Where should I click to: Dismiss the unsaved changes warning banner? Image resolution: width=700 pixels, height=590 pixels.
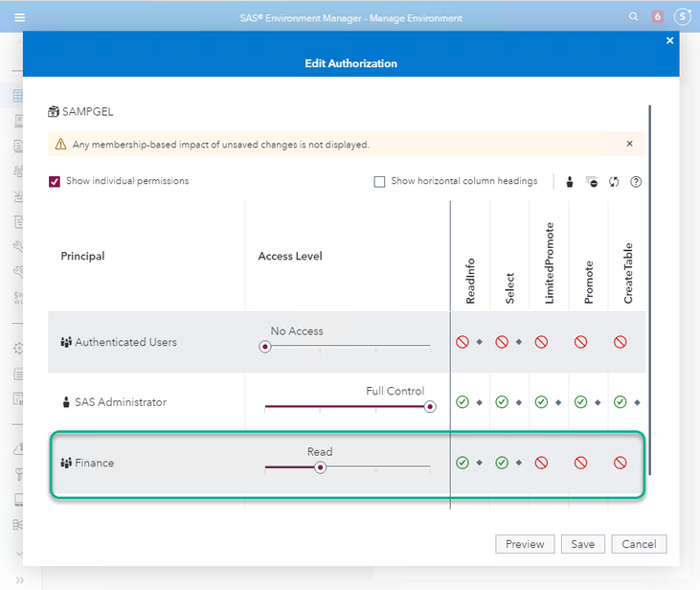click(629, 144)
